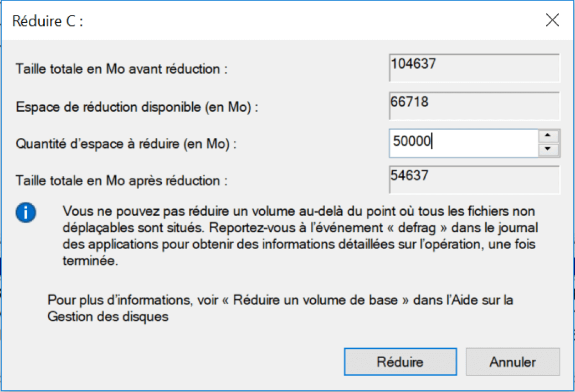Click the "Taille totale en Mo avant réduction" label
This screenshot has height=392, width=575.
[x=122, y=69]
